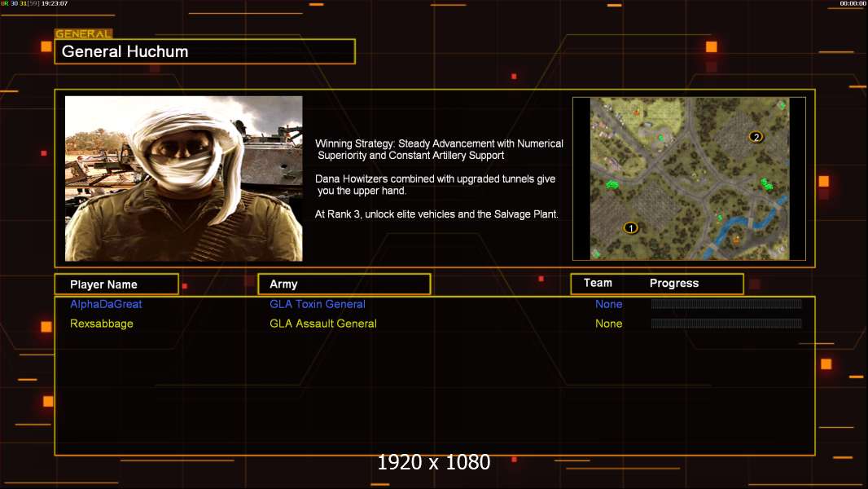Click the Player Name column header
Image resolution: width=868 pixels, height=489 pixels.
click(x=116, y=284)
